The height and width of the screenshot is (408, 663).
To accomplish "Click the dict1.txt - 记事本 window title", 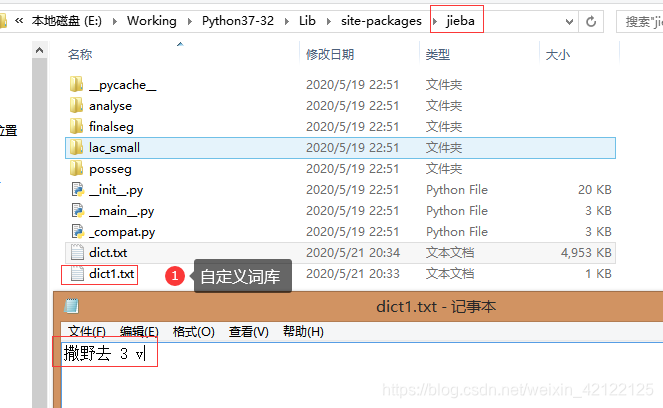I will (x=436, y=307).
